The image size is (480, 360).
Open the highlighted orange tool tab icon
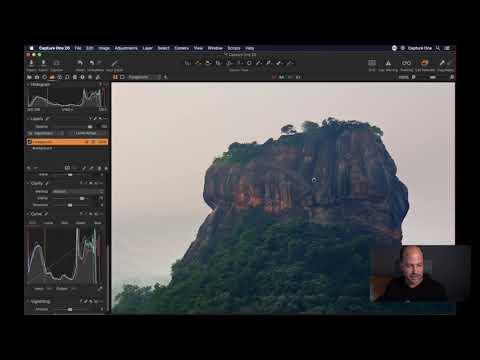52,77
